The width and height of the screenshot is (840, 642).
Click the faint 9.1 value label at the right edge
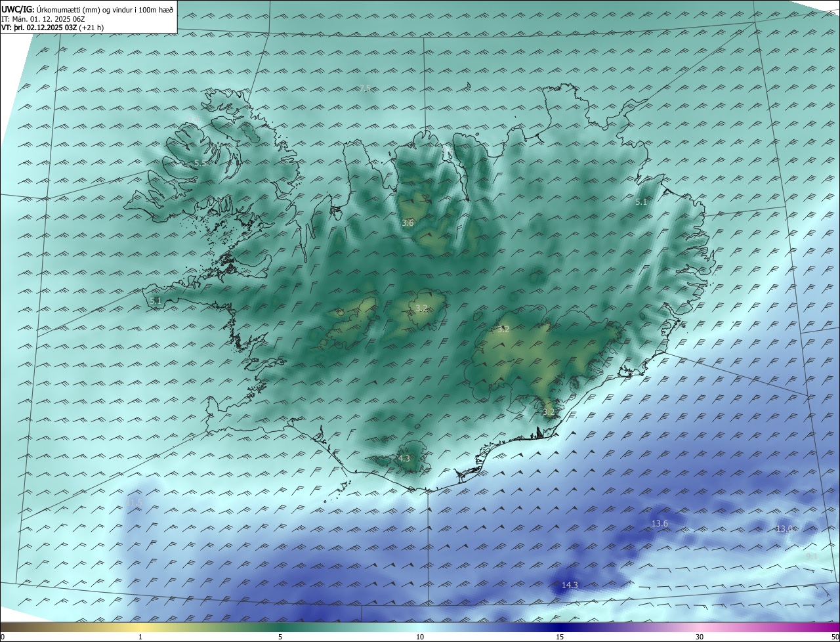(812, 556)
